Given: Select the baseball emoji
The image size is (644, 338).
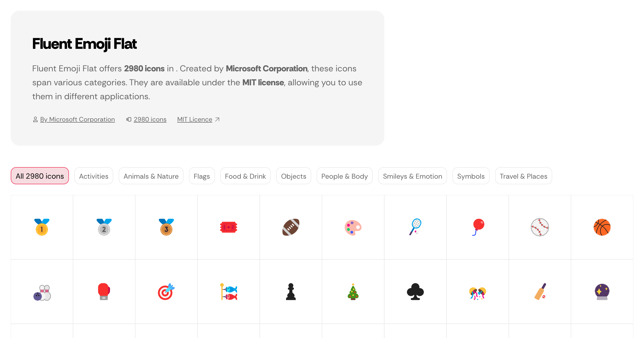Looking at the screenshot, I should click(540, 227).
